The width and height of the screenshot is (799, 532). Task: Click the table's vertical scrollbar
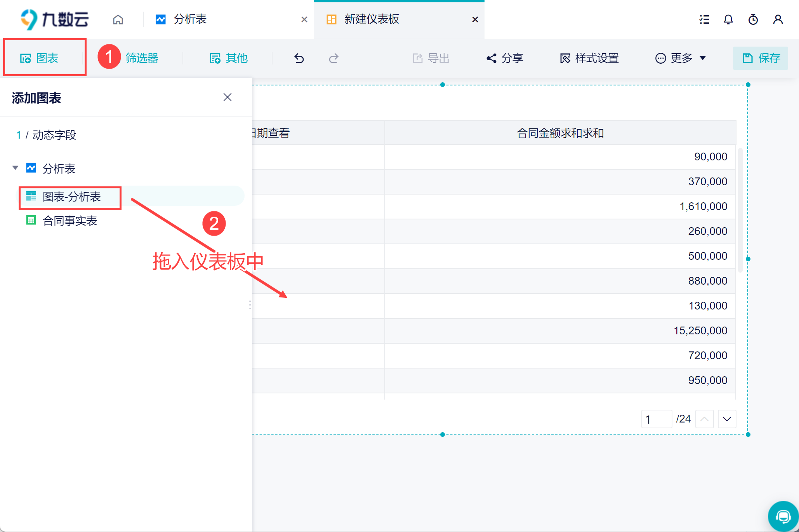(x=740, y=210)
